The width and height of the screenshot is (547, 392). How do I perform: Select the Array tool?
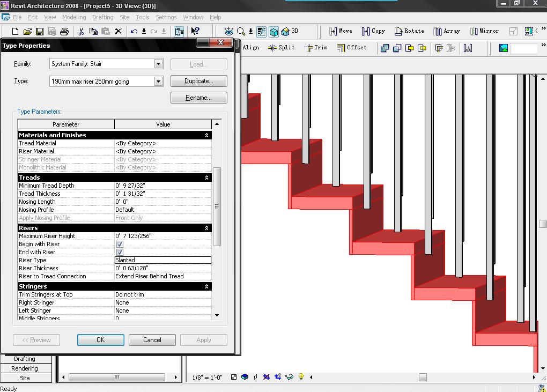click(x=447, y=31)
